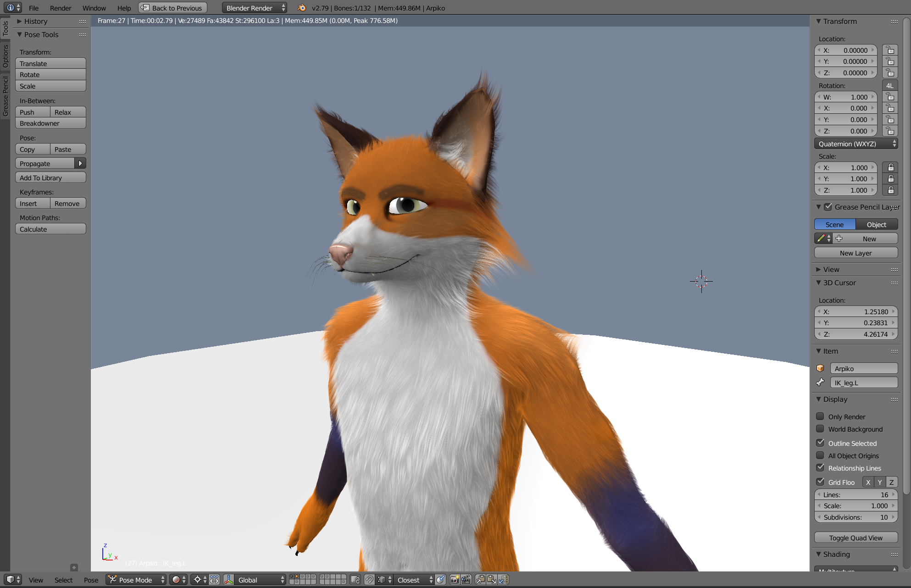This screenshot has height=588, width=911.
Task: Expand the View panel
Action: [x=818, y=269]
